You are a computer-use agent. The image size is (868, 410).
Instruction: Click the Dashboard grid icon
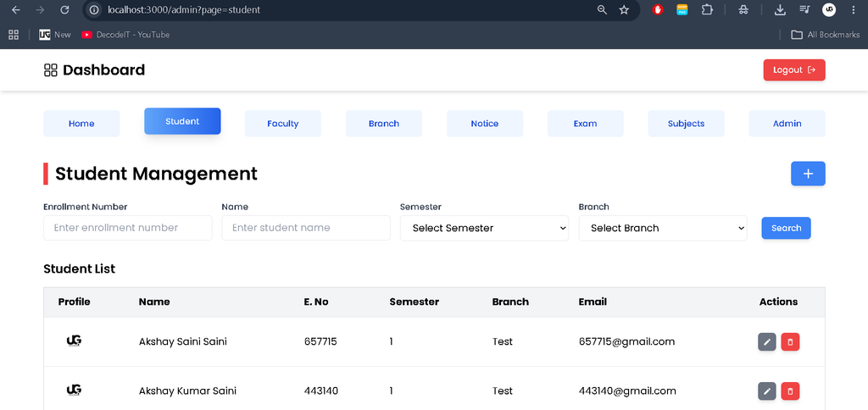click(50, 70)
